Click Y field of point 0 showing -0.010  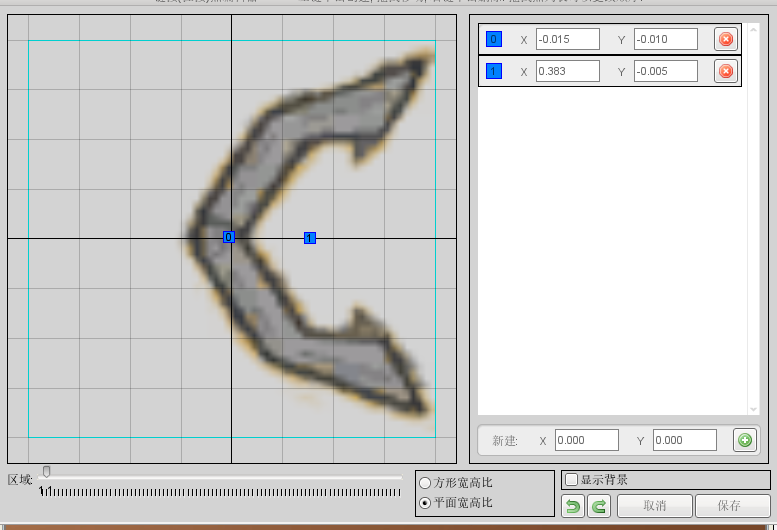tap(666, 39)
